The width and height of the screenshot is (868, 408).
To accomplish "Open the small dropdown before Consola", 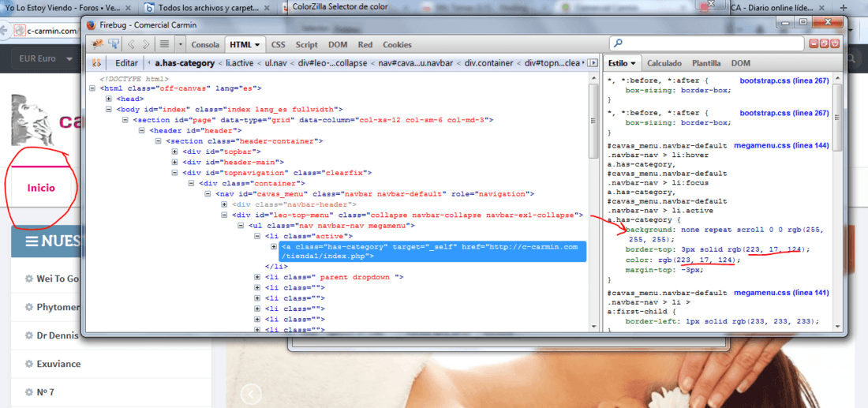I will (x=181, y=44).
